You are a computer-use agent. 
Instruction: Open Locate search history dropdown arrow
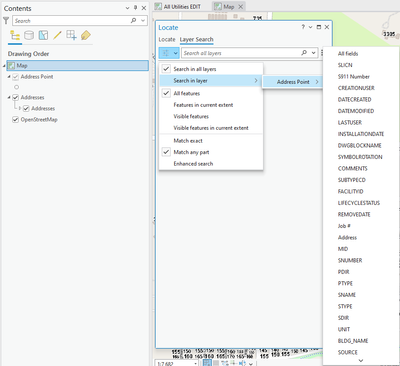[313, 53]
